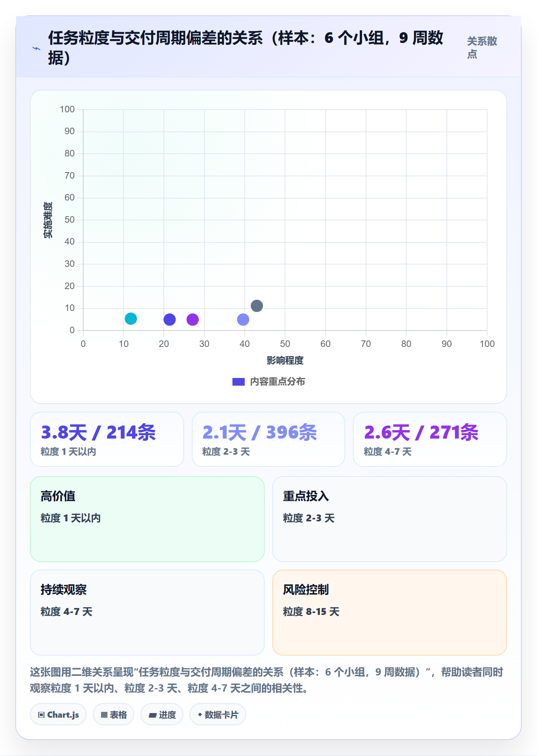Open the 2.1天 / 396条 stat card
Viewport: 537px width, 756px height.
(268, 439)
